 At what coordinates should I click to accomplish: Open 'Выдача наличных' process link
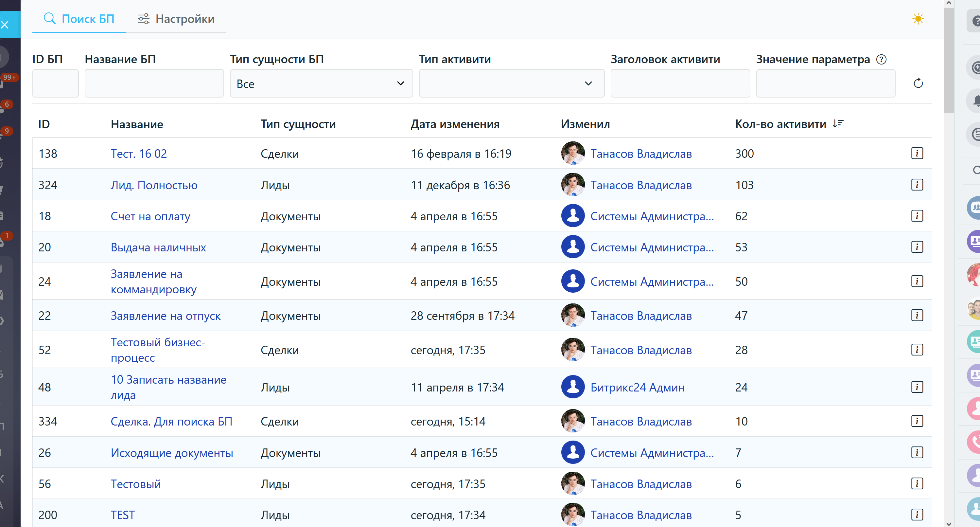[158, 247]
